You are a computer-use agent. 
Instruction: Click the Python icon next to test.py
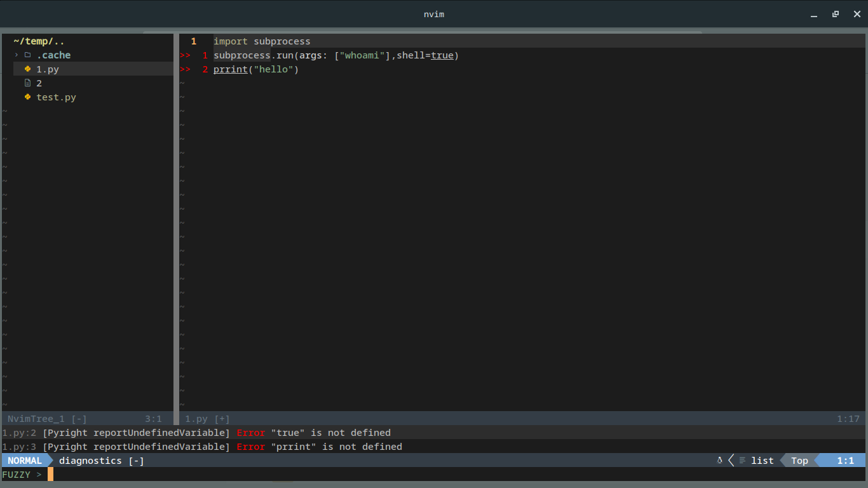tap(27, 97)
